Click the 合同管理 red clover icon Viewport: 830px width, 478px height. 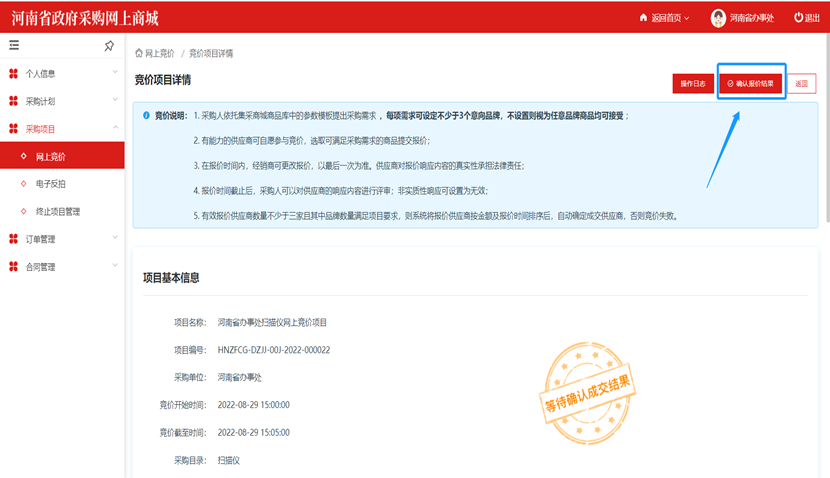tap(14, 267)
